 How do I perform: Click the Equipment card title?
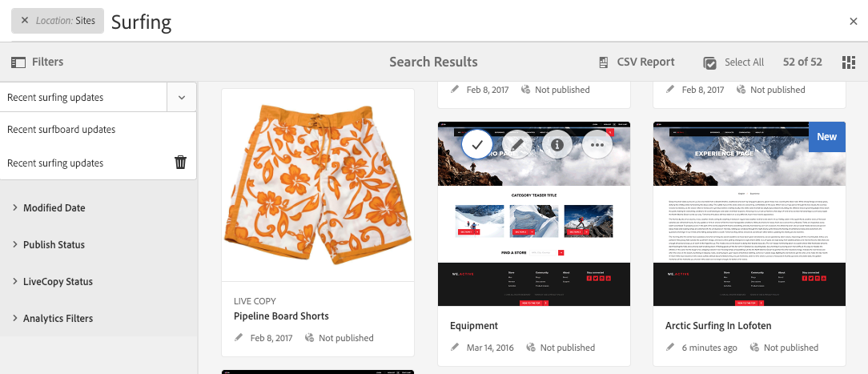pos(474,326)
